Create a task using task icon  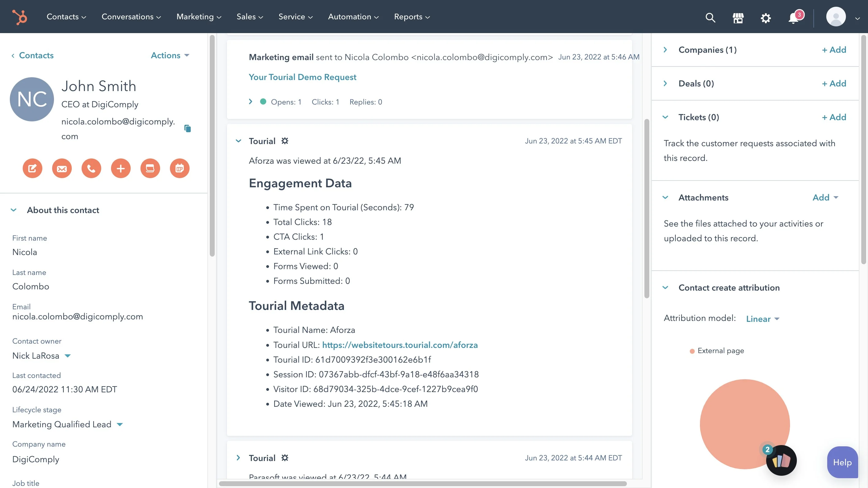tap(150, 168)
